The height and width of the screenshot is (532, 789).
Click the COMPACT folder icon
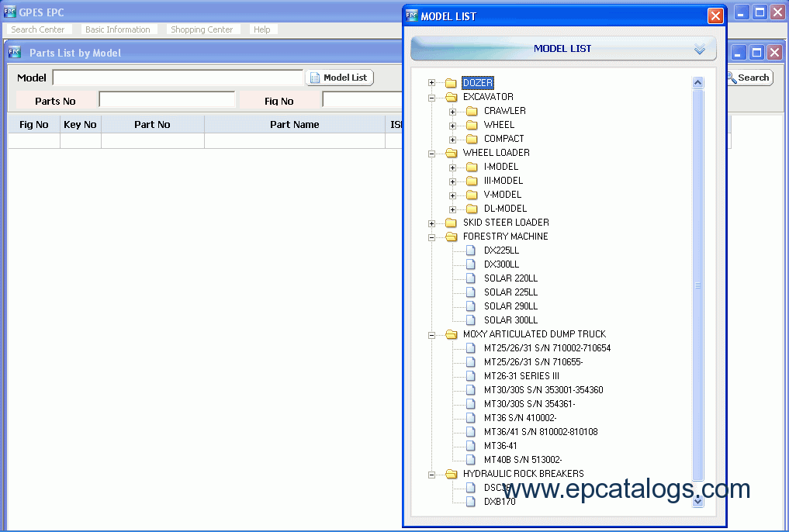coord(472,139)
